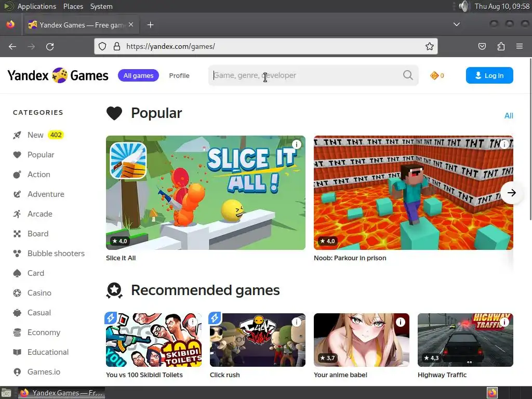Viewport: 532px width, 399px height.
Task: Click the Adventure category icon
Action: tap(17, 194)
